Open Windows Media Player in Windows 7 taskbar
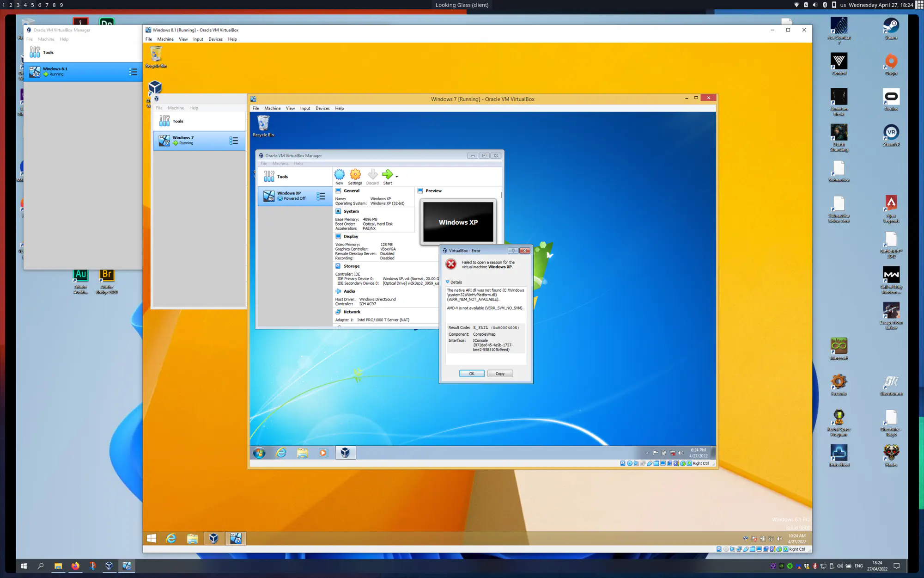Screen dimensions: 924x578 click(x=323, y=453)
